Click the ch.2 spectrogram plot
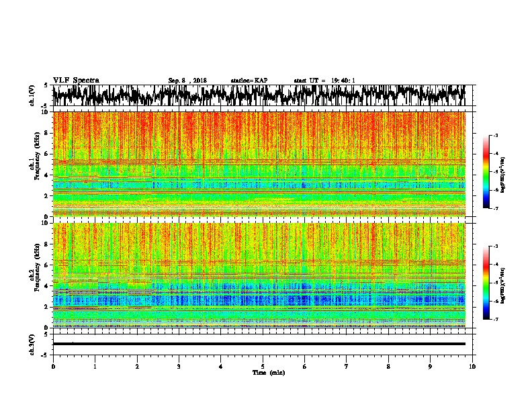This screenshot has width=532, height=411. point(259,275)
